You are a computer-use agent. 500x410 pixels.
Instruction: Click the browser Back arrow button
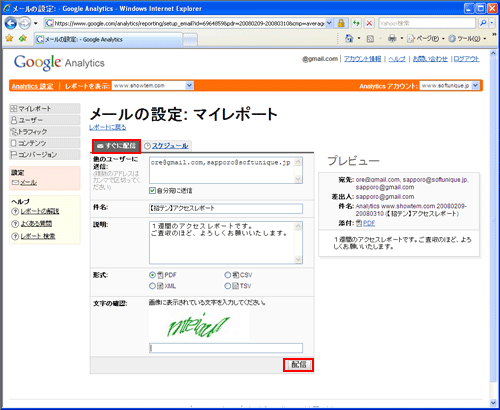[x=10, y=23]
